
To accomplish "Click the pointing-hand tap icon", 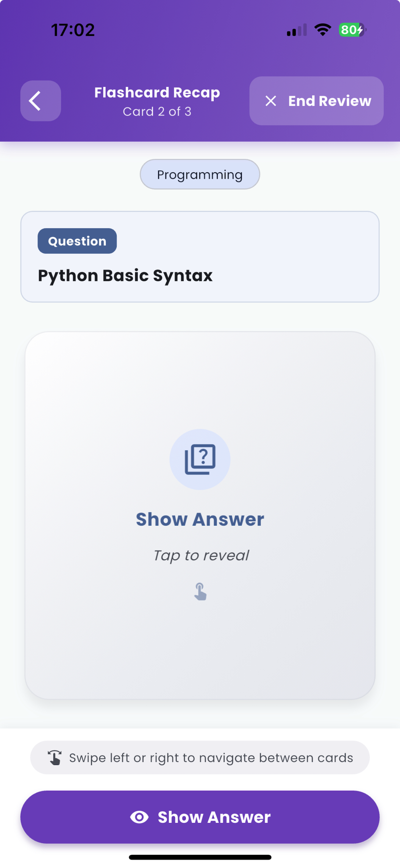I will click(200, 591).
